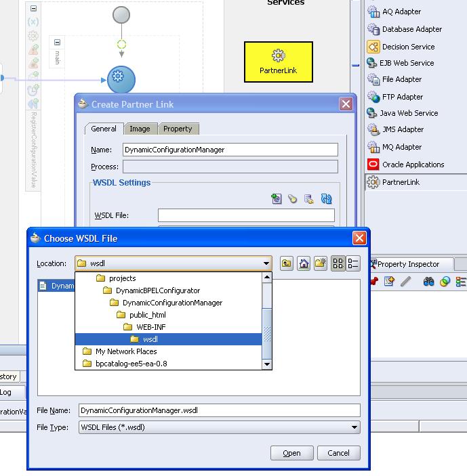Switch to icon list view

pos(338,264)
